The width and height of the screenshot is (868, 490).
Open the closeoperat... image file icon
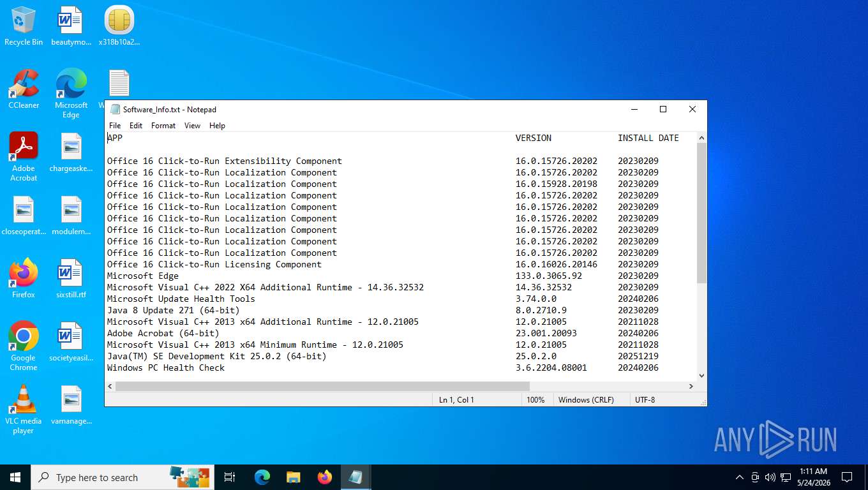[x=24, y=216]
